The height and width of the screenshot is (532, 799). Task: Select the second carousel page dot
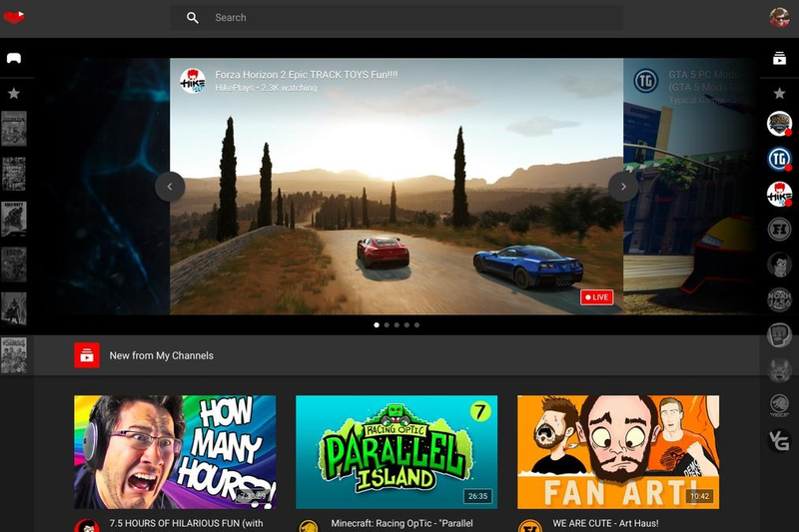coord(387,324)
